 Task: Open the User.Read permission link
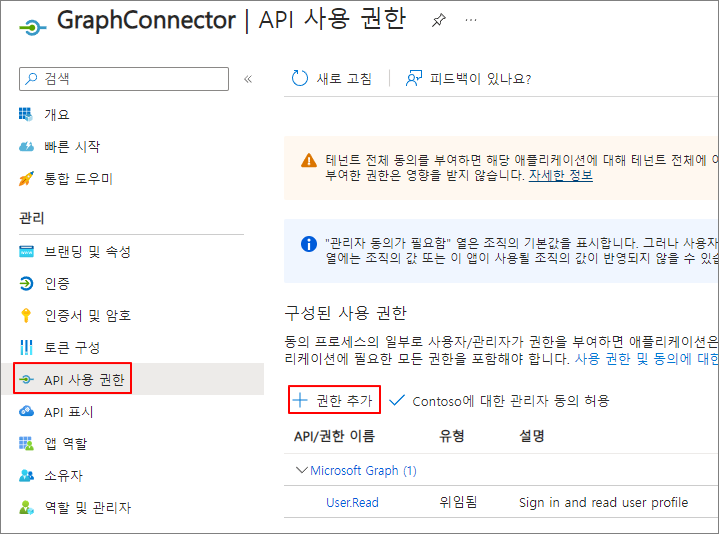coord(352,503)
